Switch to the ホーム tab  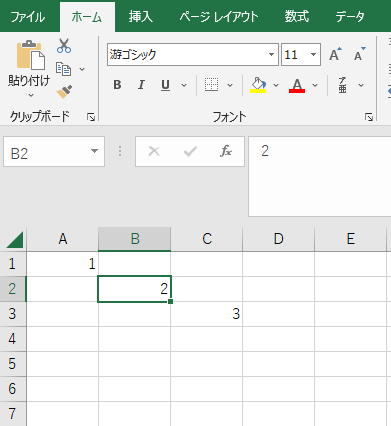click(87, 17)
